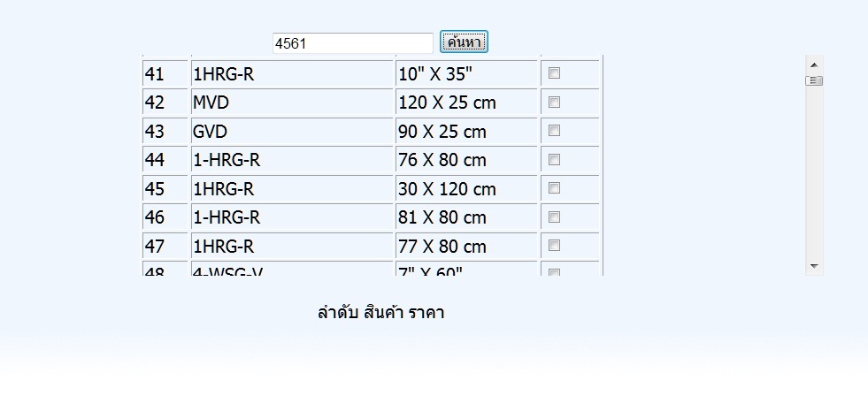Click row number 44 in the table
Viewport: 868px width, 403px height.
tap(165, 160)
